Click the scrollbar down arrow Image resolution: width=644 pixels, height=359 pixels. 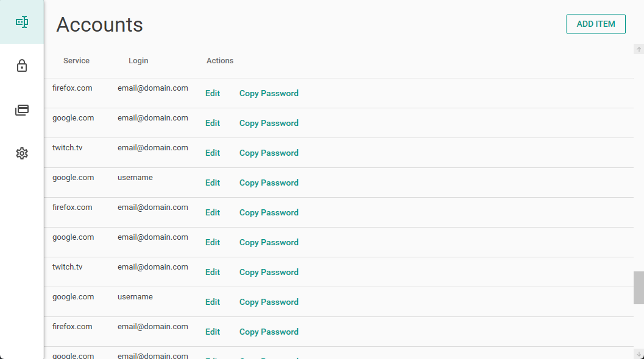pyautogui.click(x=639, y=354)
